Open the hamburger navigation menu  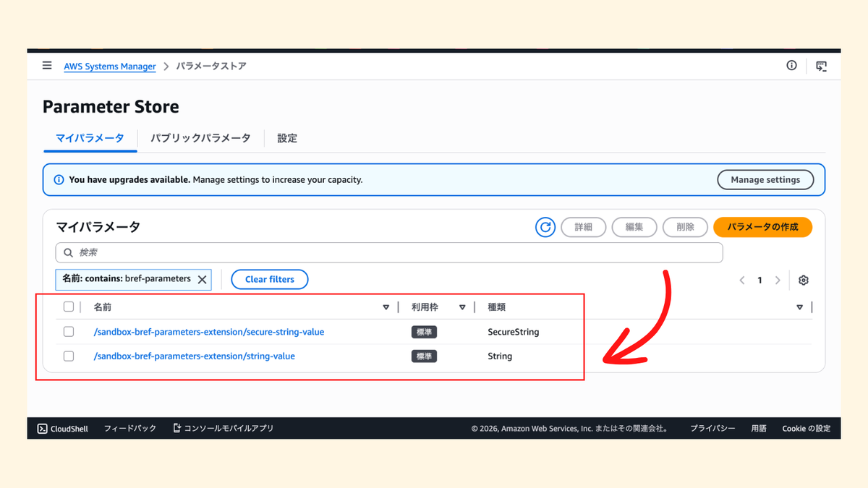pyautogui.click(x=47, y=66)
